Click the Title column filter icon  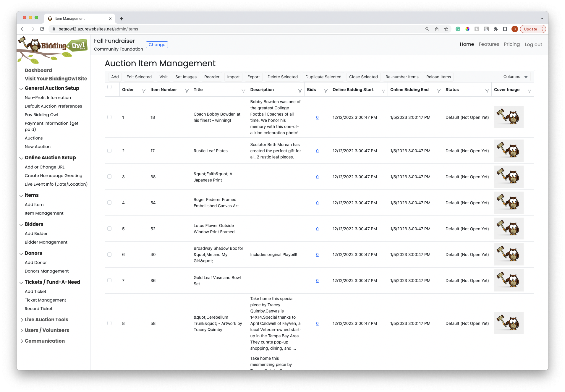243,91
